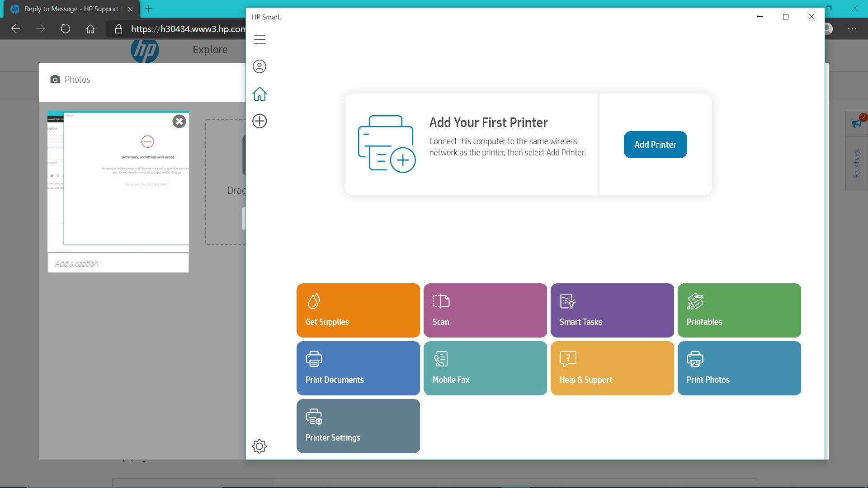Select the Home icon in the HP Smart sidebar
Viewport: 868px width, 488px height.
pos(259,94)
